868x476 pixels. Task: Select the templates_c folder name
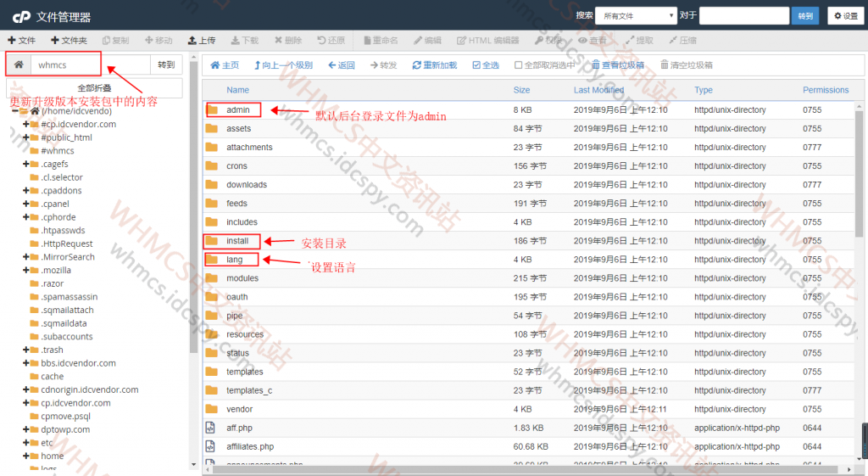(x=249, y=390)
